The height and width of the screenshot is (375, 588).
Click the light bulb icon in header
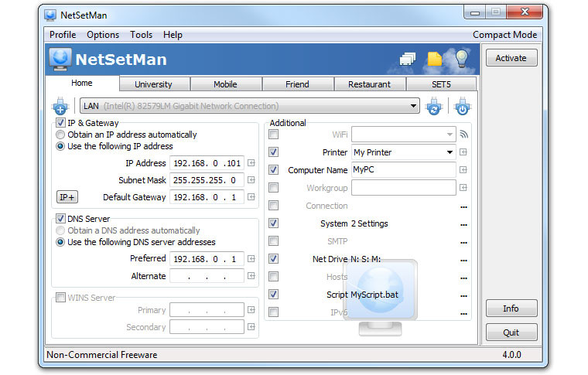click(x=462, y=59)
